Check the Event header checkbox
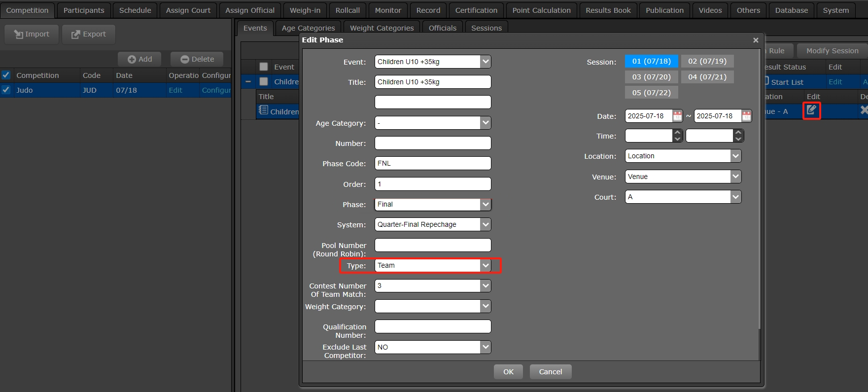 tap(264, 67)
